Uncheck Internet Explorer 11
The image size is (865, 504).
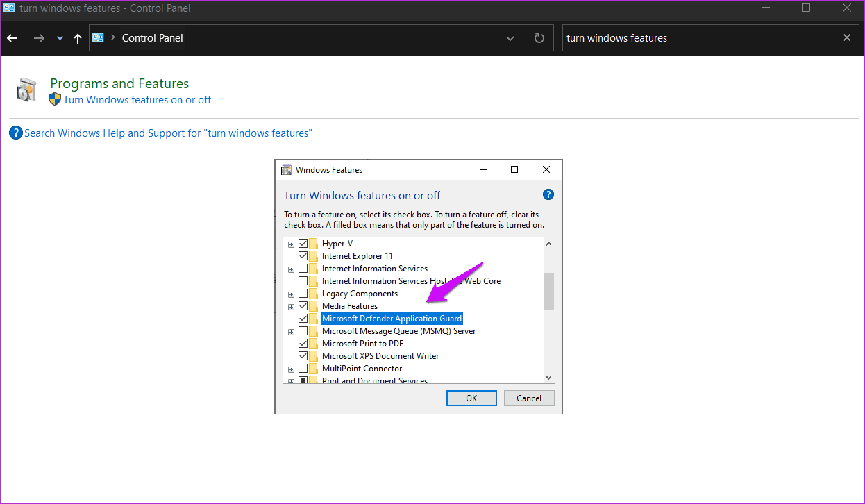pyautogui.click(x=303, y=256)
